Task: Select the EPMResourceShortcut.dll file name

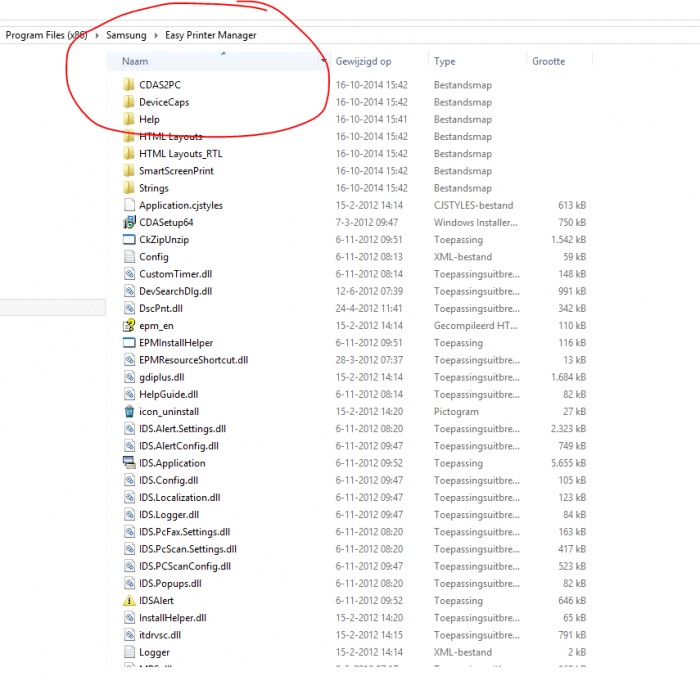Action: point(193,359)
